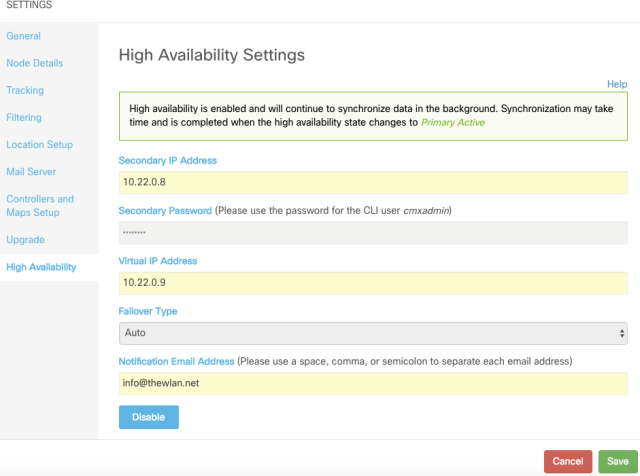Click the Failover Type label text
This screenshot has height=476, width=640.
point(147,311)
